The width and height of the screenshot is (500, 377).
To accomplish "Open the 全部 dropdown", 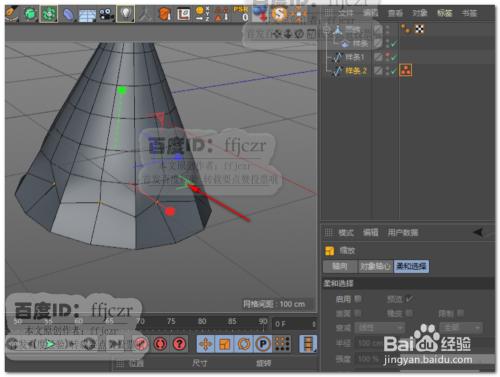I will (461, 328).
